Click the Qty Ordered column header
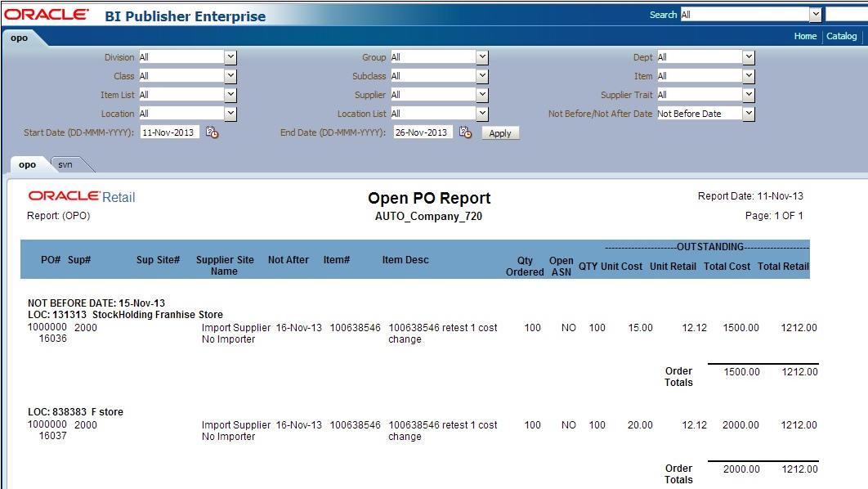The width and height of the screenshot is (868, 489). click(x=525, y=266)
